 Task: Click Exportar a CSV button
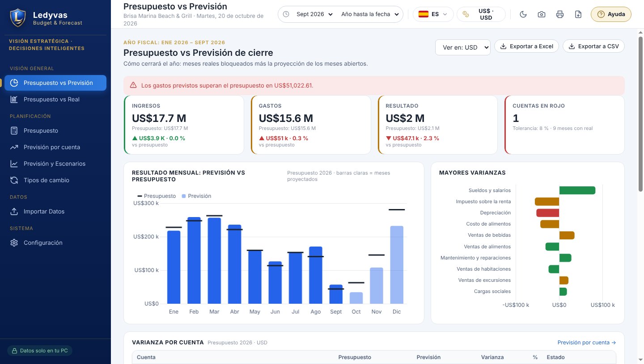coord(593,46)
